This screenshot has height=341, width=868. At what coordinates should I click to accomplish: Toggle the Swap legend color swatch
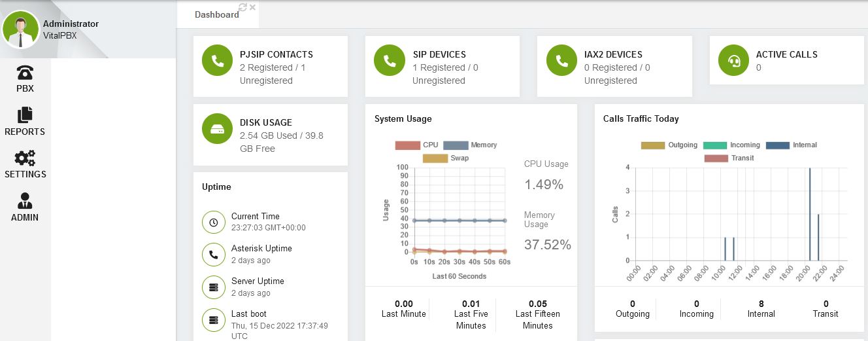(435, 158)
